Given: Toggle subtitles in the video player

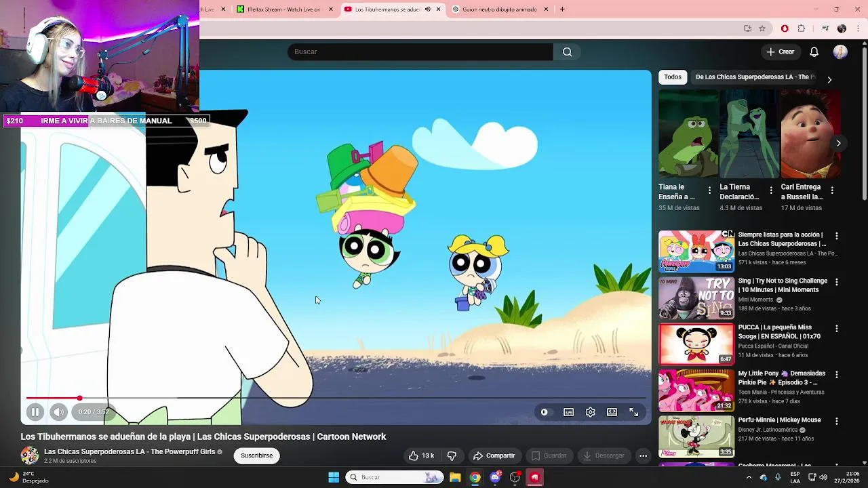Looking at the screenshot, I should [x=568, y=412].
